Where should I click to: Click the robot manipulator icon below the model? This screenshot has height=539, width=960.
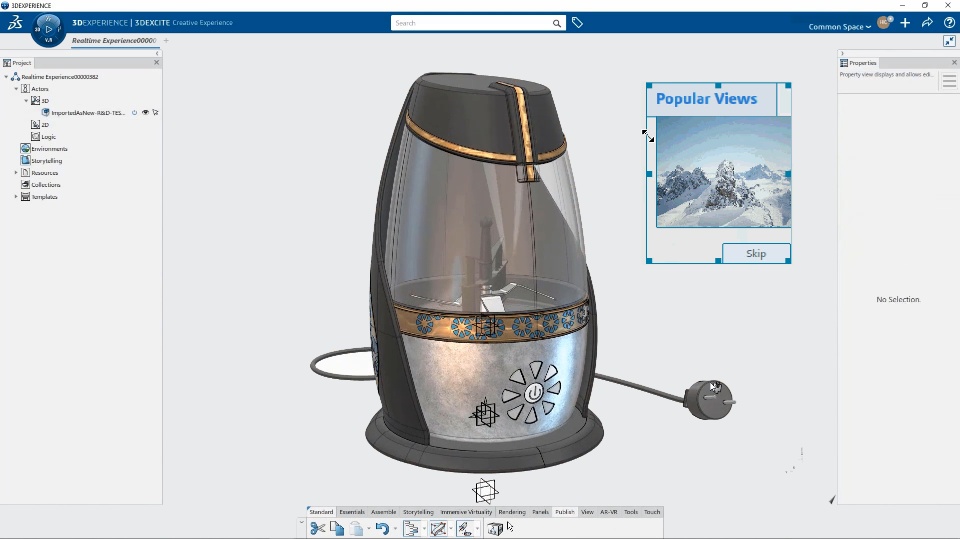tap(486, 491)
